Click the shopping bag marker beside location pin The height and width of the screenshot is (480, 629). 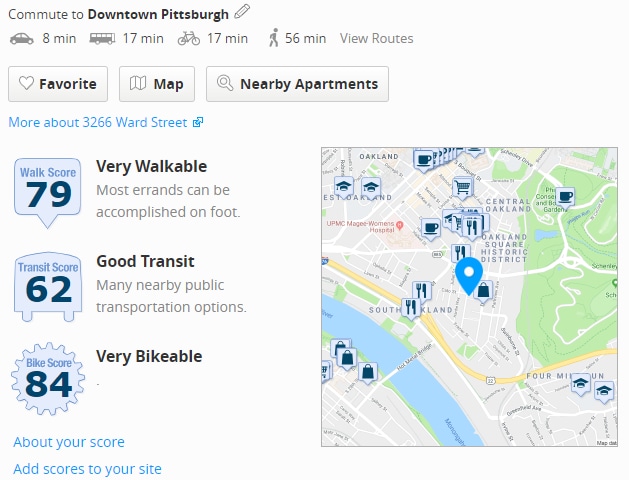click(x=483, y=291)
